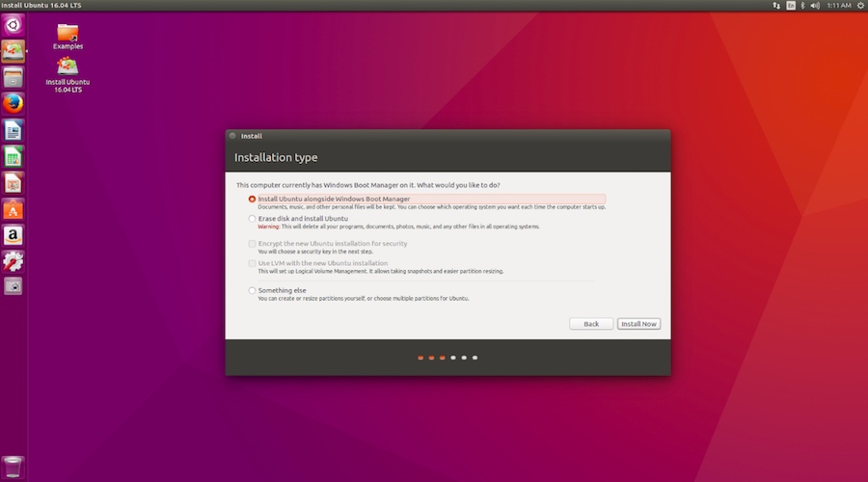Select Install Ubuntu alongside Windows Boot Manager
The height and width of the screenshot is (482, 868).
[x=252, y=200]
